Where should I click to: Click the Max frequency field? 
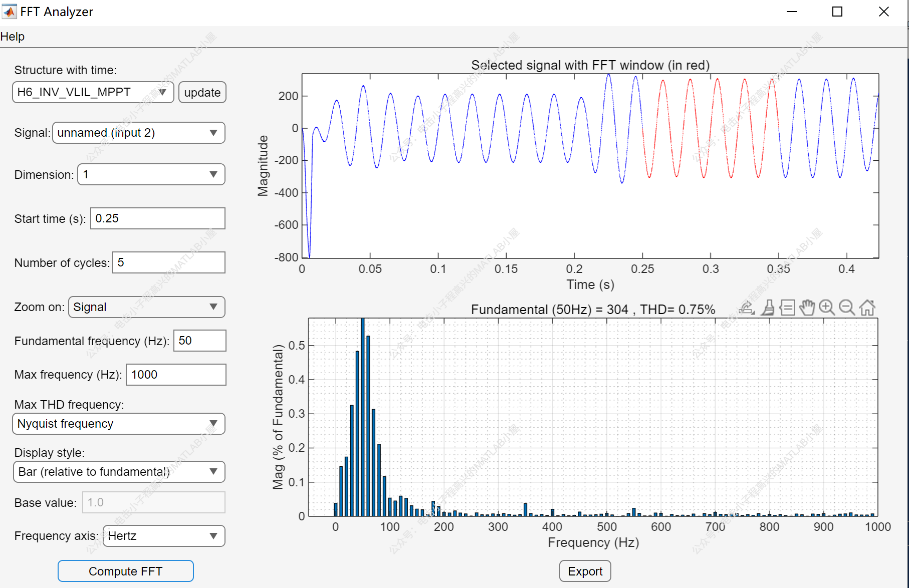[176, 375]
